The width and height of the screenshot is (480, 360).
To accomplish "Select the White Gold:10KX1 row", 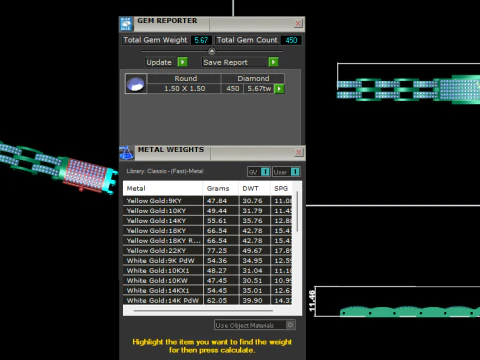I will (208, 271).
